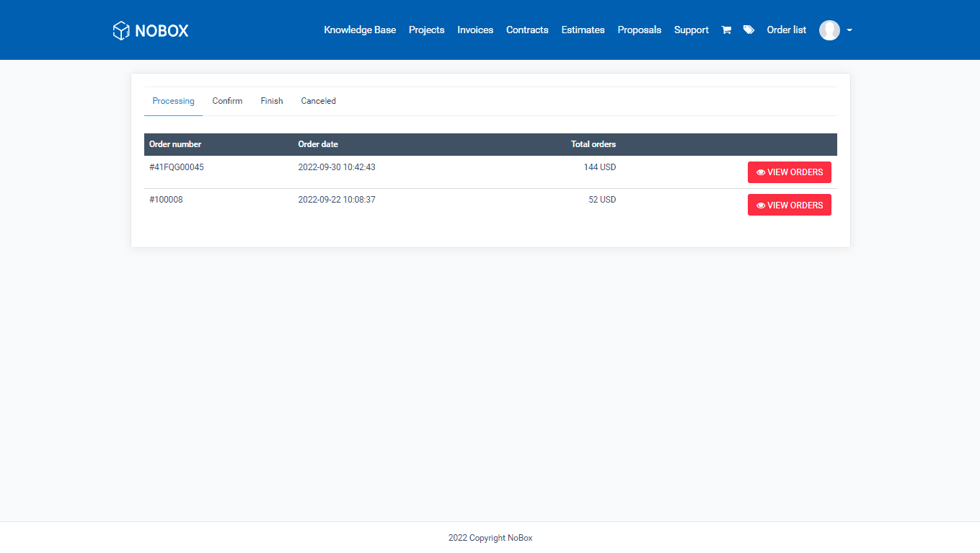Screen dimensions: 980x553
Task: Click the NoBox cube logo icon
Action: point(120,30)
